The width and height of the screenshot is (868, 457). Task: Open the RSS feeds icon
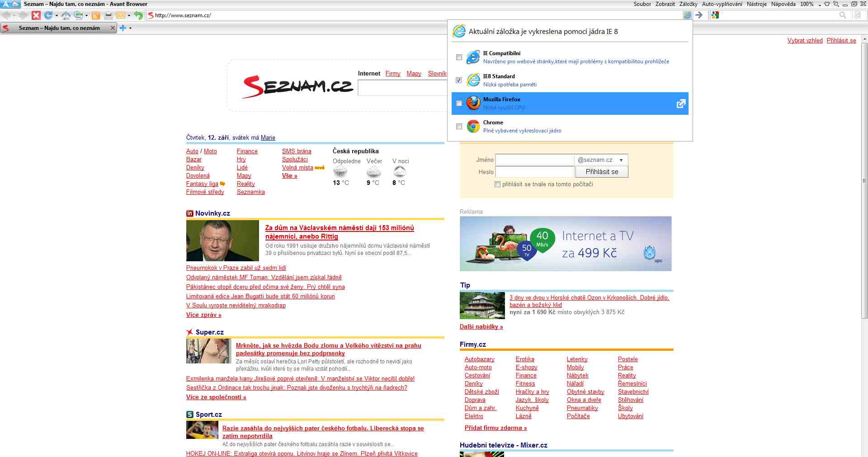96,15
